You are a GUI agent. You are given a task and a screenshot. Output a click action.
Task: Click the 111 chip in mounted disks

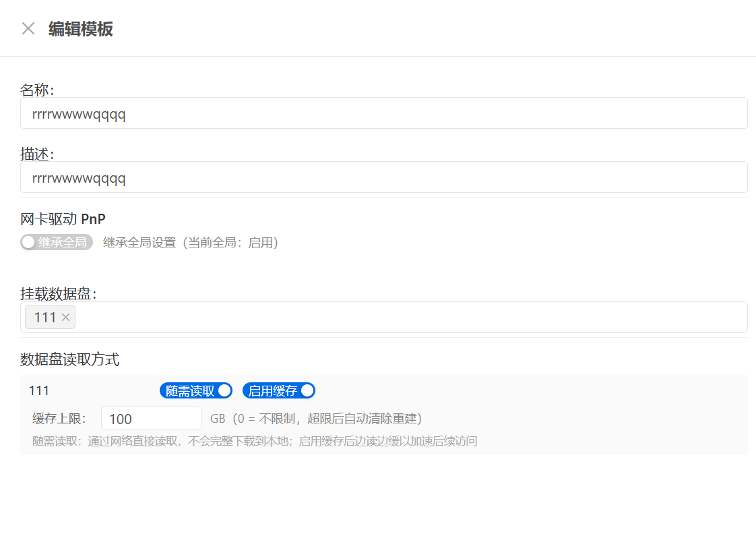click(x=44, y=318)
